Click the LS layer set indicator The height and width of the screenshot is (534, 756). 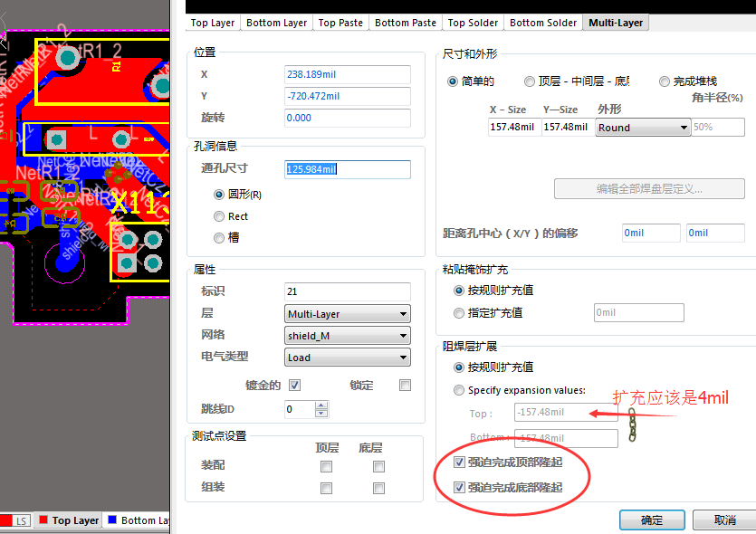[20, 520]
